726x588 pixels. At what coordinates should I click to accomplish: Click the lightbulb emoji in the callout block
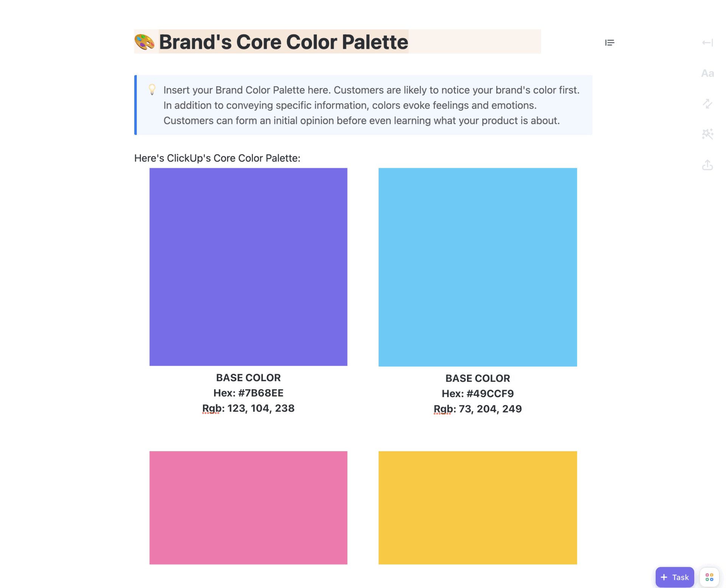(152, 90)
